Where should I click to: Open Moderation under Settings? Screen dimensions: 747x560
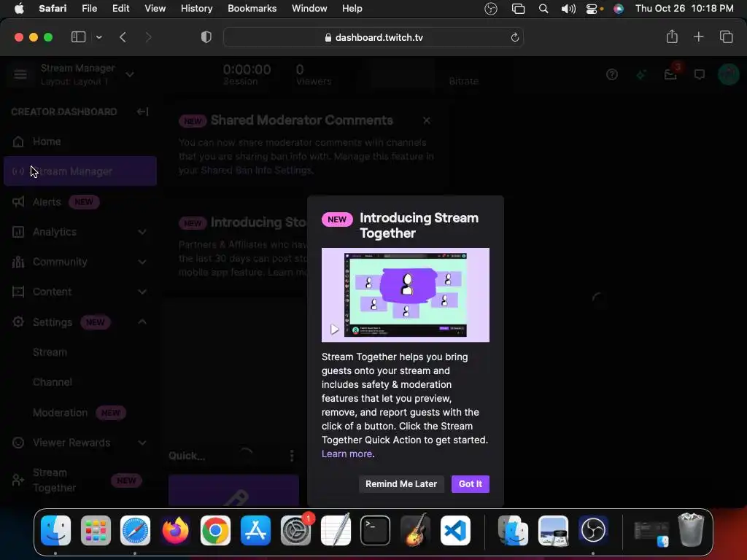(61, 413)
